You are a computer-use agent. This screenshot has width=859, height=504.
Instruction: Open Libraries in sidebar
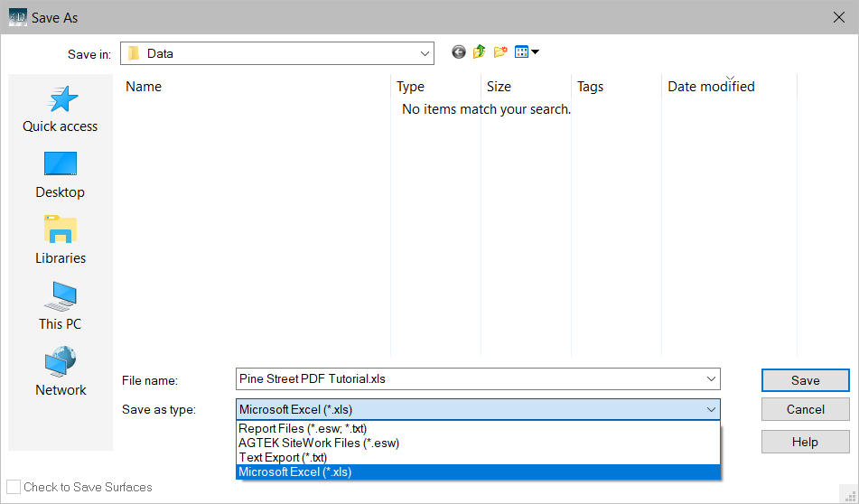[61, 240]
